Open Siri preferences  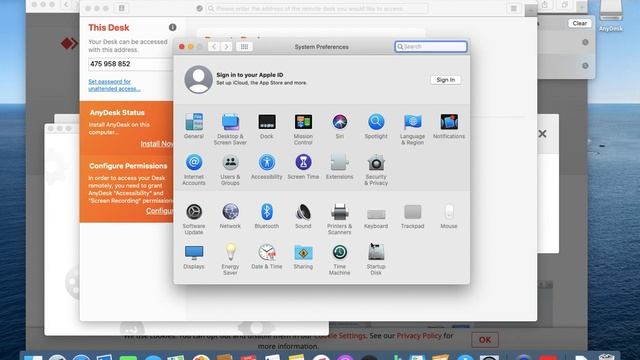click(x=339, y=126)
